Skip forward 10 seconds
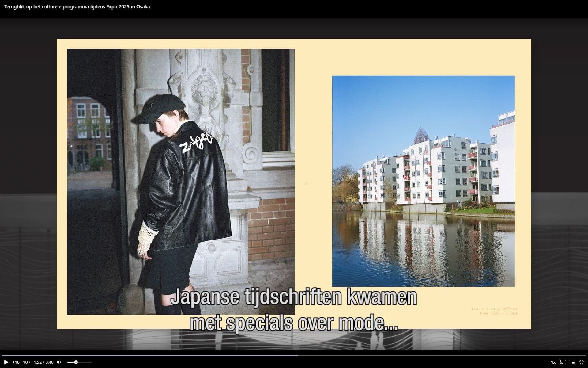Viewport: 588px width, 368px height. [27, 362]
